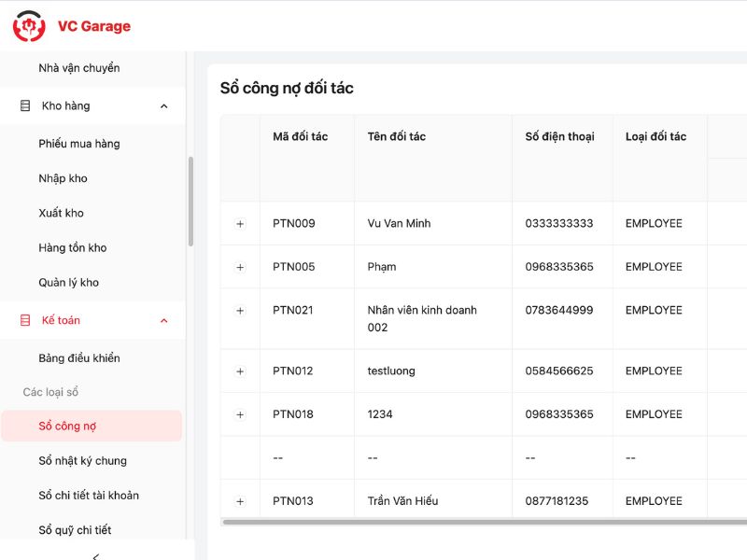Click the Kế toán accounting icon
This screenshot has width=747, height=560.
point(25,321)
